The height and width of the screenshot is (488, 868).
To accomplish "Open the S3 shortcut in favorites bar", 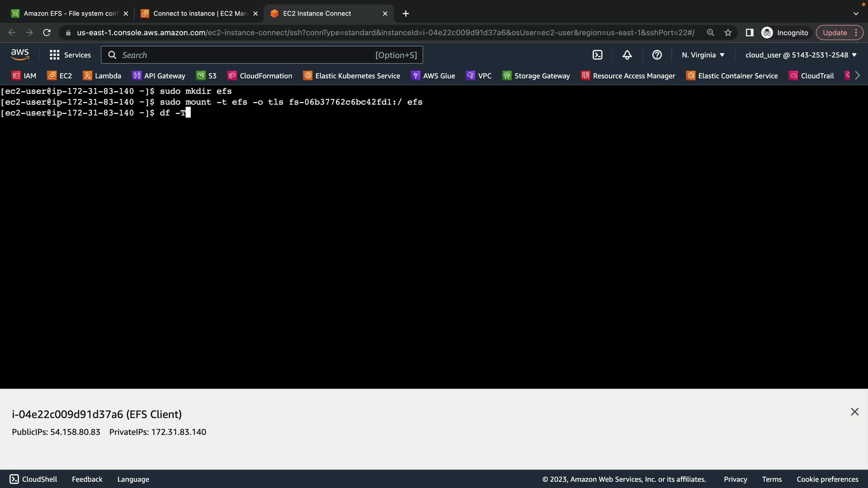I will click(207, 76).
